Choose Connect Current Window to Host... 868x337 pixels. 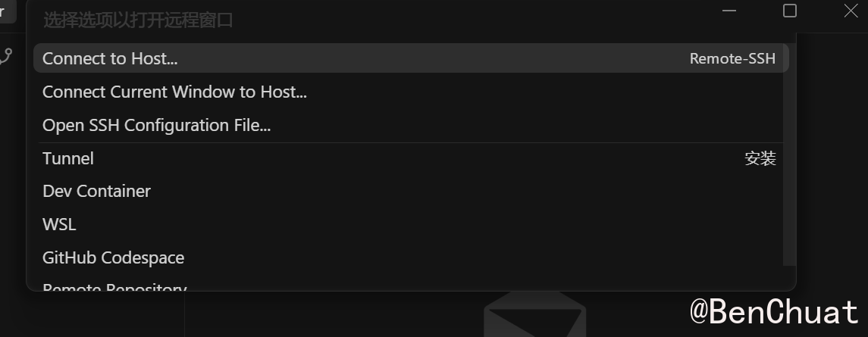pos(174,92)
